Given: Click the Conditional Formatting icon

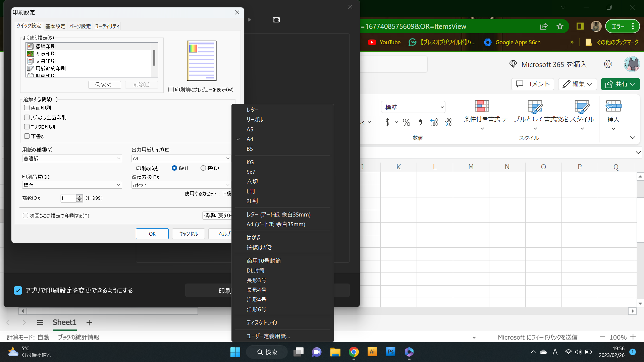Looking at the screenshot, I should [482, 106].
